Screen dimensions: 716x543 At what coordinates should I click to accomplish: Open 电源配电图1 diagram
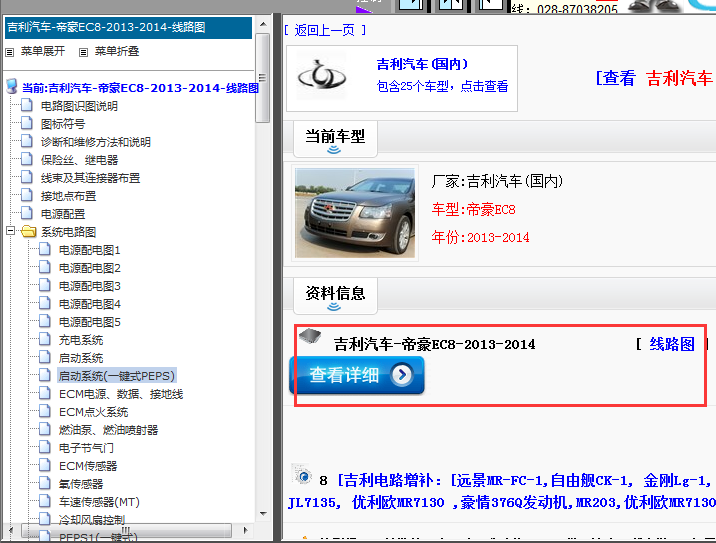coord(90,250)
